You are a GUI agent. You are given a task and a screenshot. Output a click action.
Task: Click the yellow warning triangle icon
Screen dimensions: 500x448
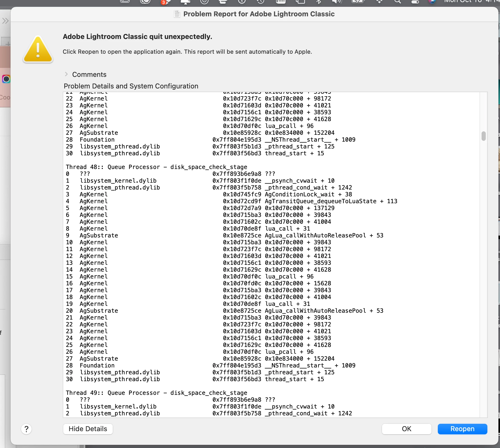pyautogui.click(x=38, y=49)
